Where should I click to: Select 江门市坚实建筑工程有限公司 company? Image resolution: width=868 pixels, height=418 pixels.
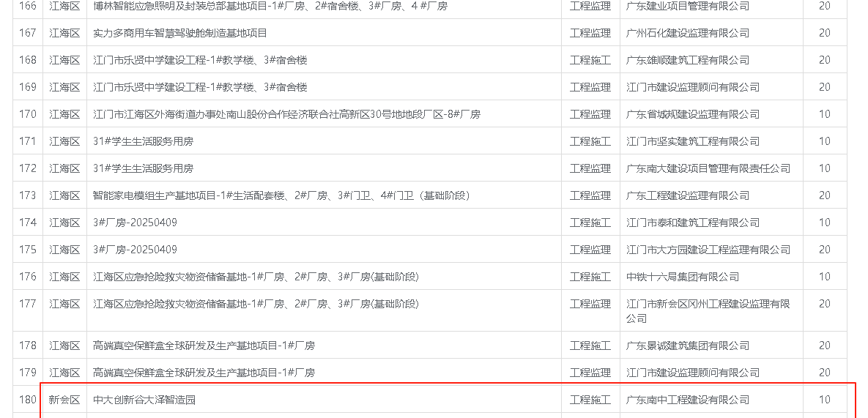tap(693, 141)
